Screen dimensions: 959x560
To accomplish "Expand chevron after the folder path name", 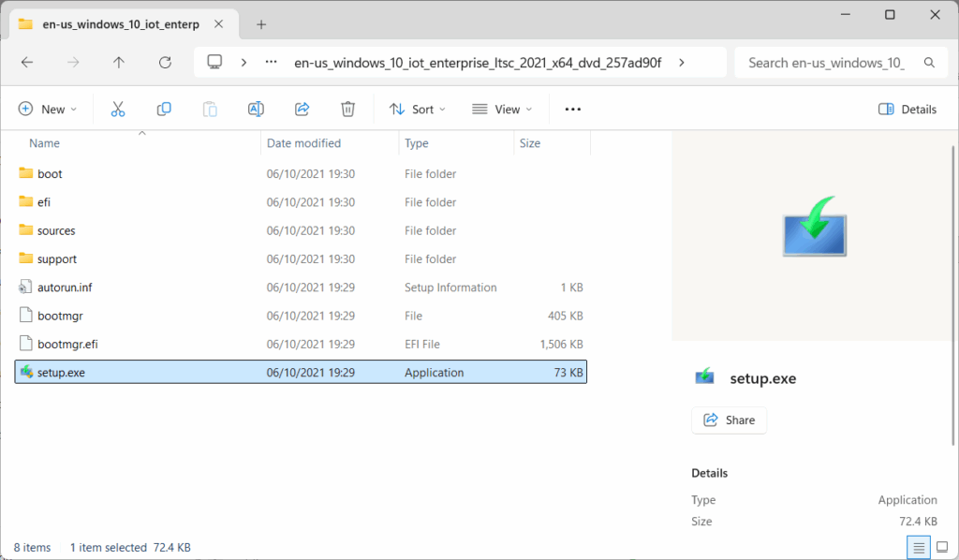I will [682, 63].
